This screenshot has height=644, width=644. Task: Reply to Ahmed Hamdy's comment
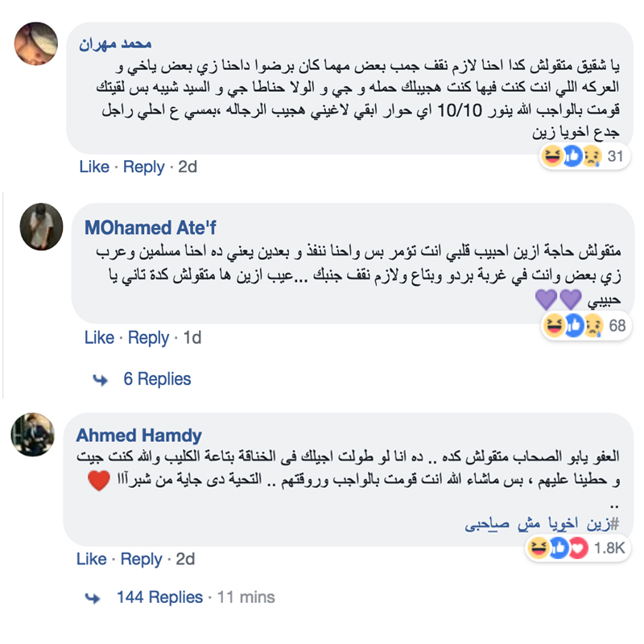(x=141, y=559)
